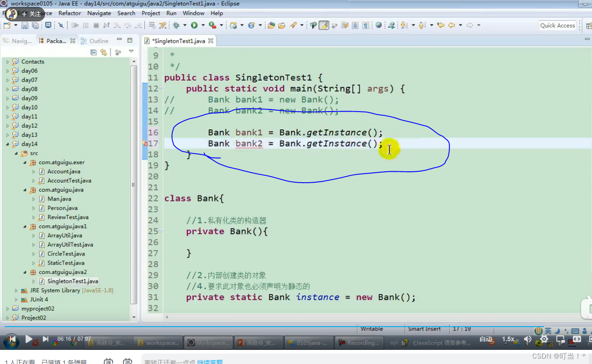Maximize the Package Explorer panel
This screenshot has height=364, width=592.
coord(130,40)
